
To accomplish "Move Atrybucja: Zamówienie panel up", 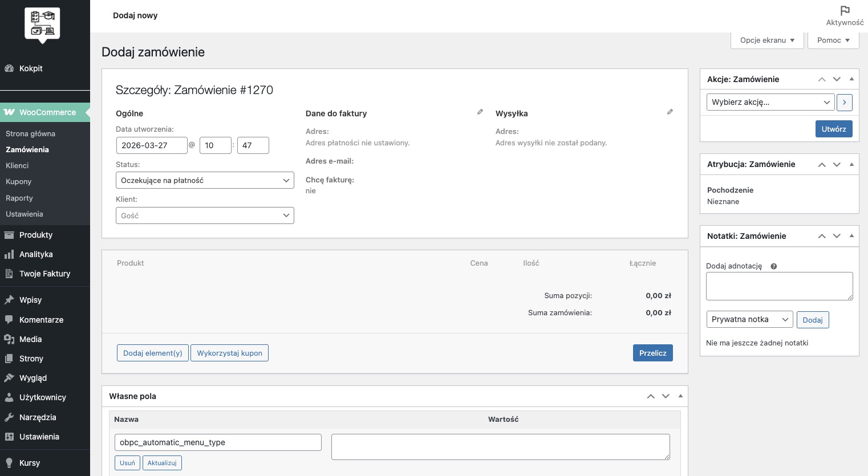I will (x=822, y=164).
